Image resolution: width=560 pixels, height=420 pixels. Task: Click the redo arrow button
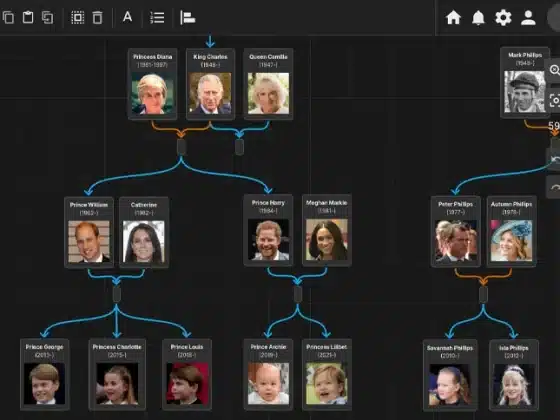554,187
